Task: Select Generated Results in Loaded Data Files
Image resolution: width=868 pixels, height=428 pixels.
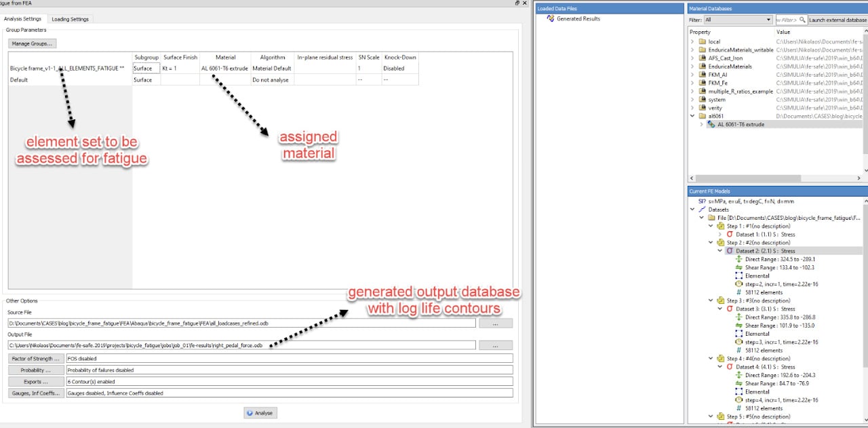Action: [578, 19]
